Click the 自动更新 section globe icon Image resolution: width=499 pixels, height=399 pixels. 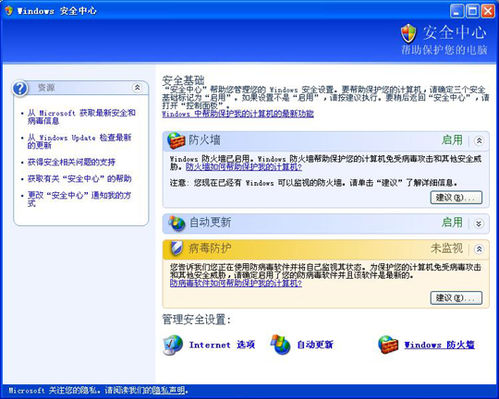(x=176, y=223)
